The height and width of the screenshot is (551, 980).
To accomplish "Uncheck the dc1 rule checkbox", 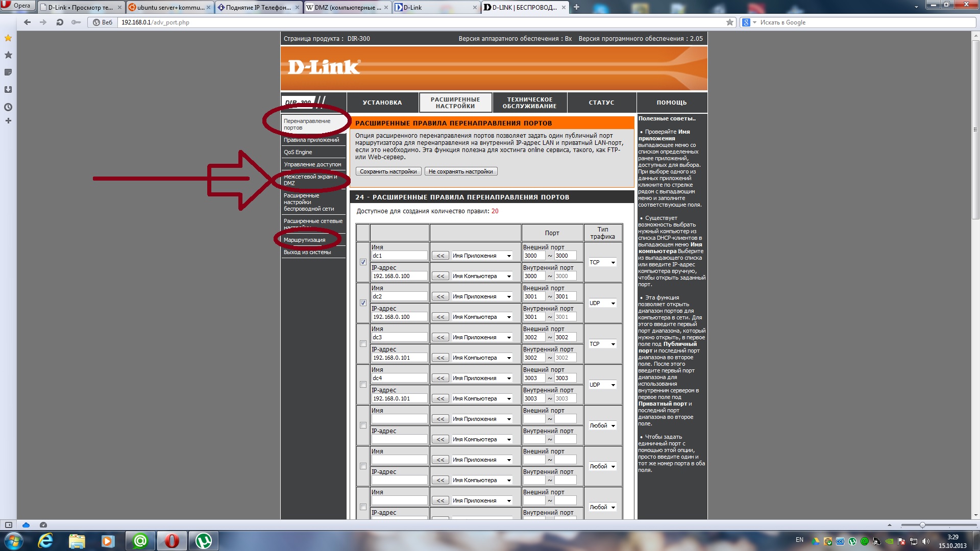I will [363, 262].
